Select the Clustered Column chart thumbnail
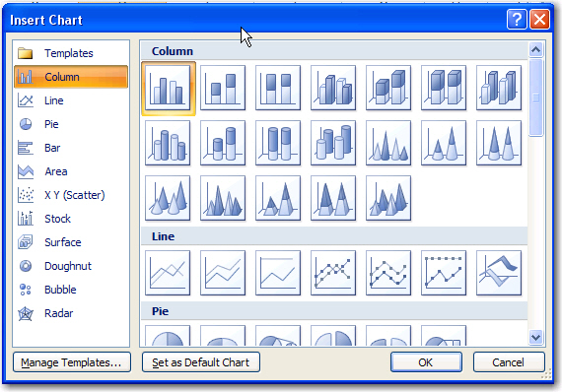 coord(168,88)
